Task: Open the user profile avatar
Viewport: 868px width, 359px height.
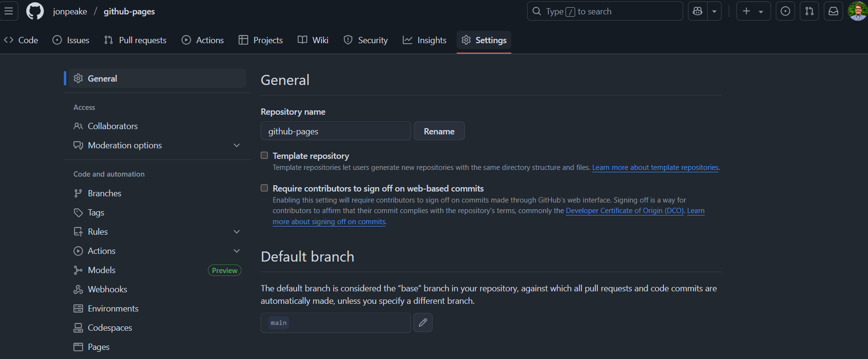Action: [x=857, y=11]
